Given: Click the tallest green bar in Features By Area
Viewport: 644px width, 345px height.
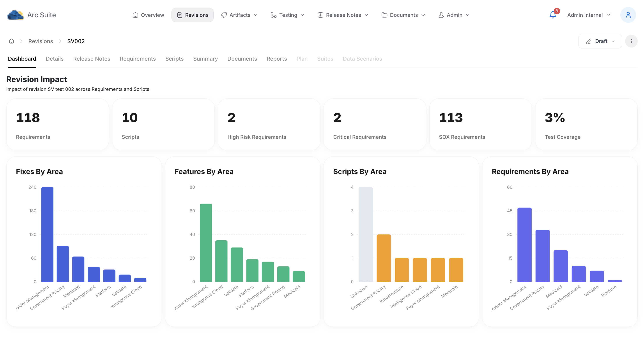Looking at the screenshot, I should pos(206,243).
